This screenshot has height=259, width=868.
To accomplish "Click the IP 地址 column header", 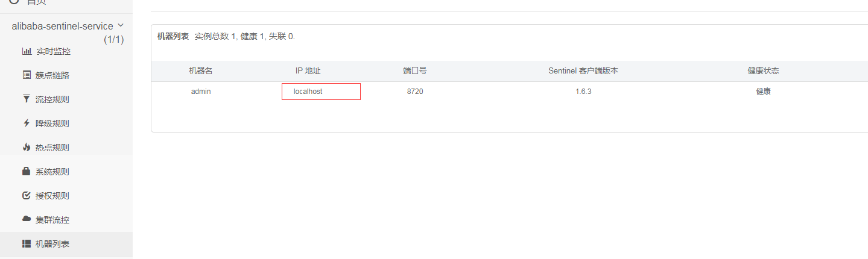I will click(x=308, y=70).
